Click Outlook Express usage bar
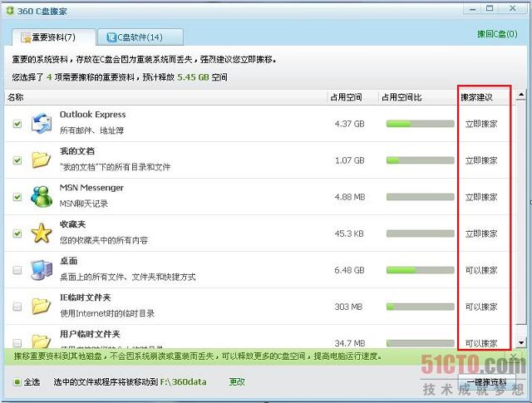This screenshot has width=532, height=403. click(x=420, y=124)
